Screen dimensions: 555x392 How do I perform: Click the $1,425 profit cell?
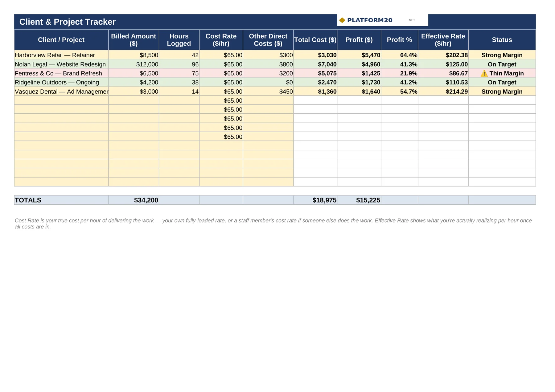[x=359, y=73]
